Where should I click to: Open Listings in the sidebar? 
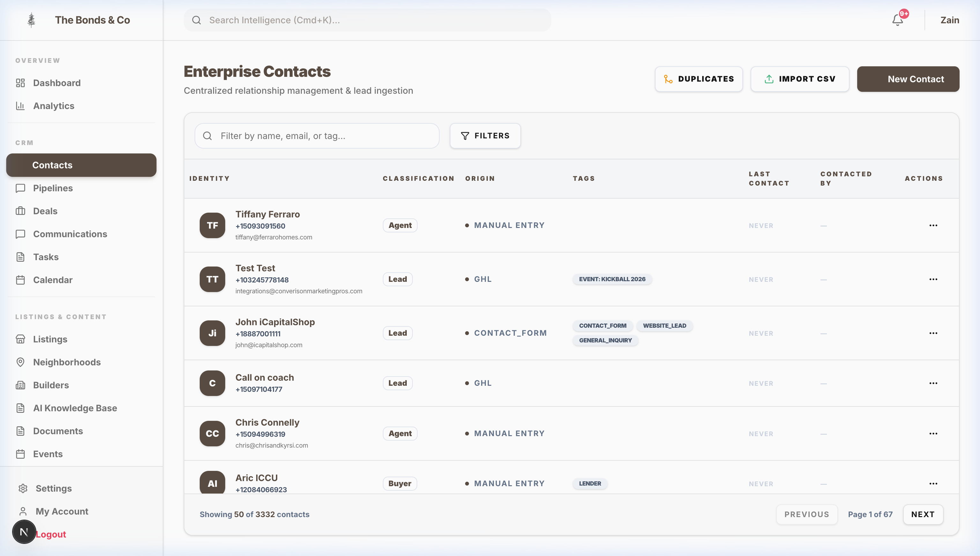click(81, 339)
